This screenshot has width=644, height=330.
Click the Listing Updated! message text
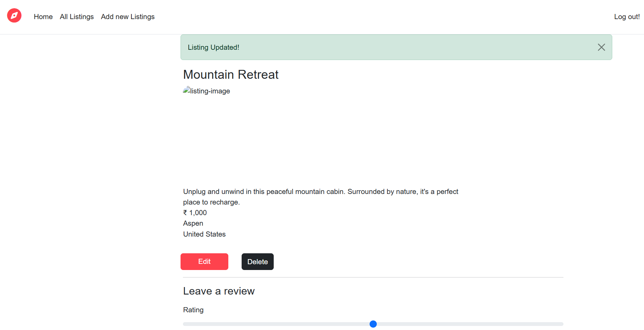214,47
